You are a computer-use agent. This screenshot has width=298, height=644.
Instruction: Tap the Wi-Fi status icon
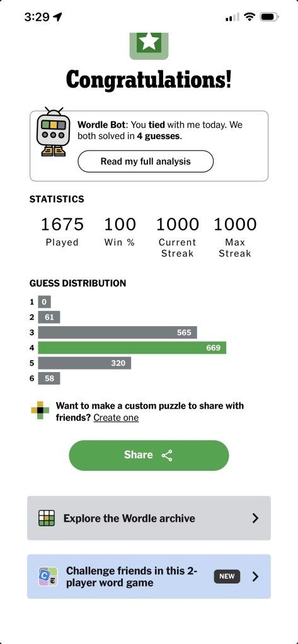pos(249,17)
